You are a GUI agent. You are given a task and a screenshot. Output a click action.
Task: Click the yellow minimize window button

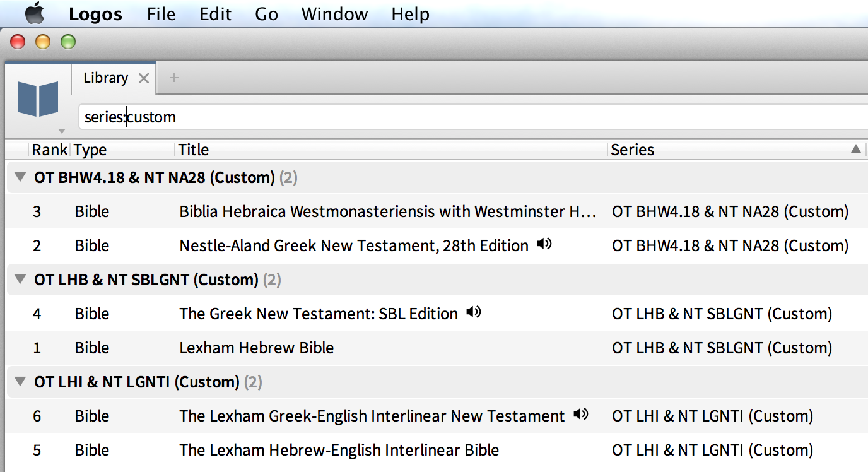click(x=42, y=42)
